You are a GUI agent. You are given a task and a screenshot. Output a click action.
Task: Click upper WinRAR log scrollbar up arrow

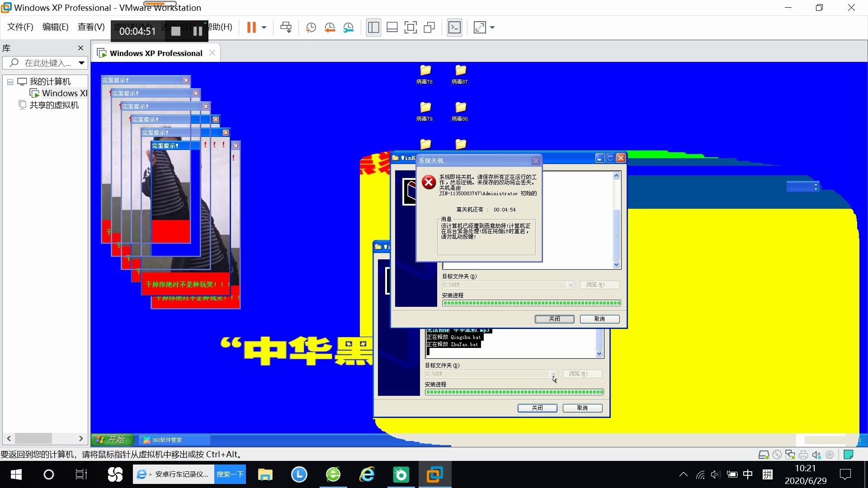pos(616,176)
